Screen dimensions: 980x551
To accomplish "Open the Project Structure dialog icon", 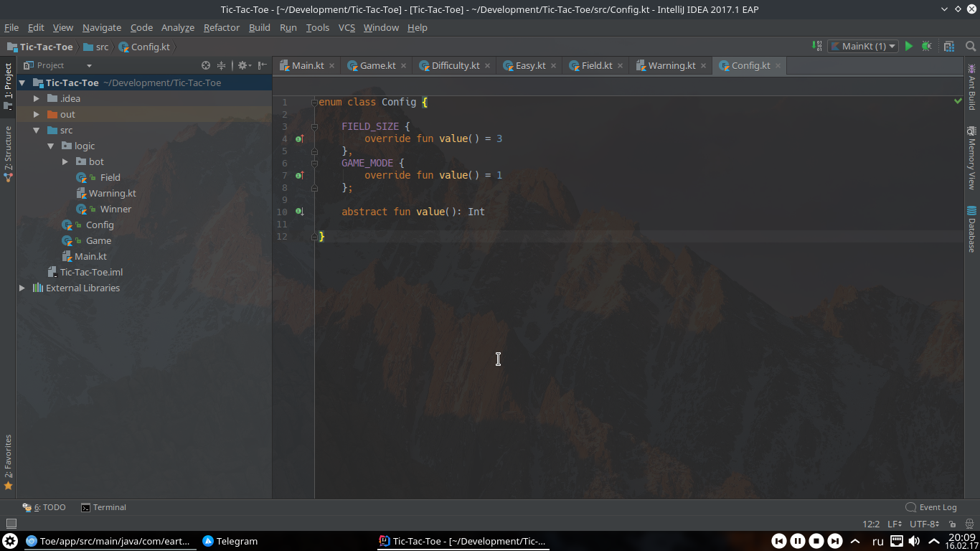I will coord(949,47).
